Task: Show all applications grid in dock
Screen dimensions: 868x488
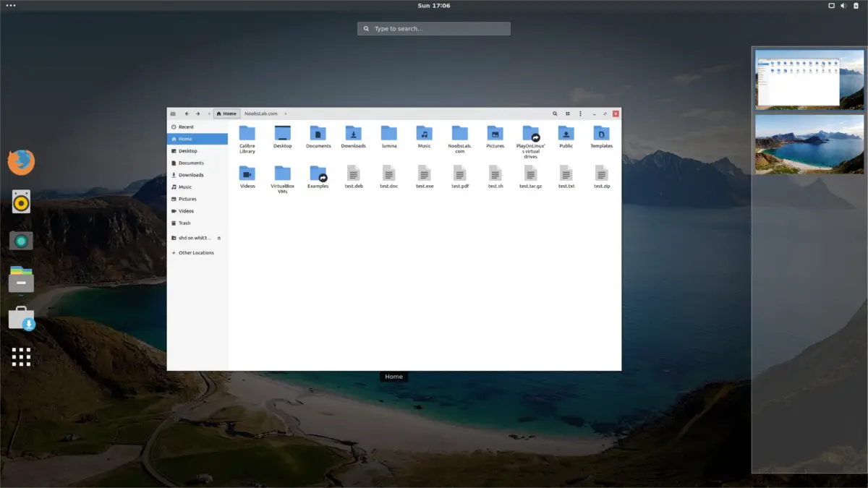Action: (x=21, y=356)
